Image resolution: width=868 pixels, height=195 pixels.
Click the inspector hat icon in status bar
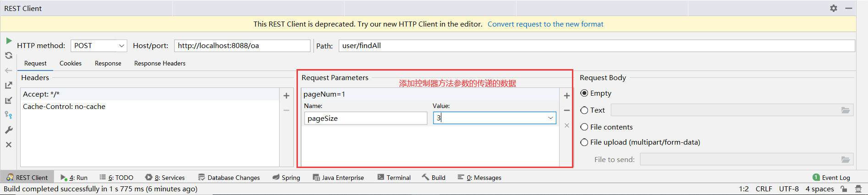click(x=858, y=189)
